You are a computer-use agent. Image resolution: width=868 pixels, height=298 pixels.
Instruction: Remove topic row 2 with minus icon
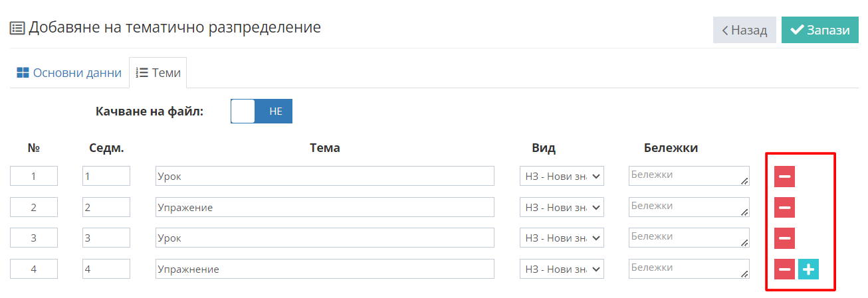784,207
